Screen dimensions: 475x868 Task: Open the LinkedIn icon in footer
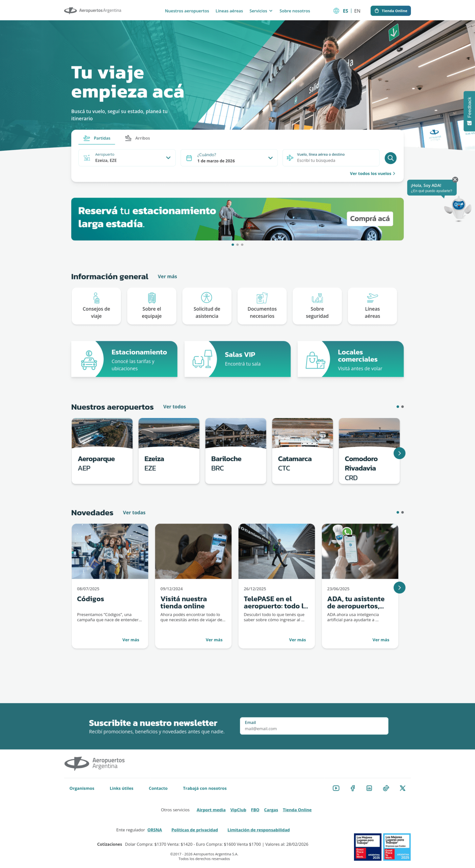[369, 788]
